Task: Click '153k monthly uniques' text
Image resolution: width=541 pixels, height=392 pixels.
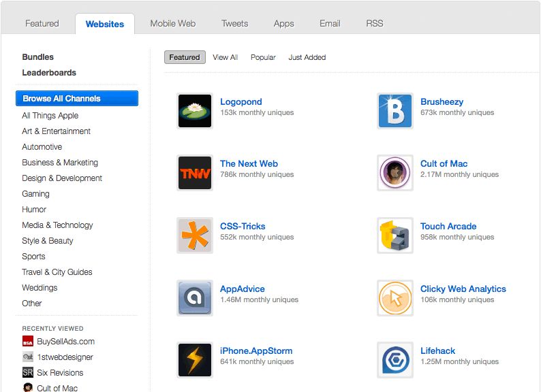Action: tap(257, 112)
